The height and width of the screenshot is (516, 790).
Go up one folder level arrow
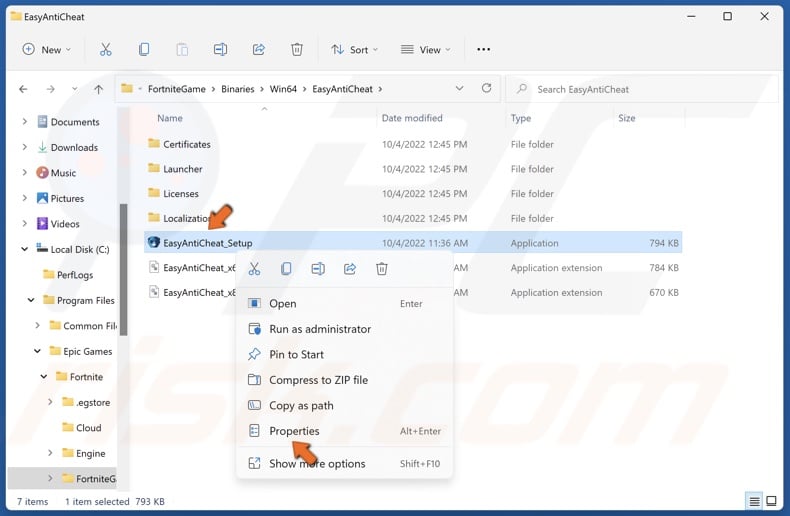coord(99,89)
